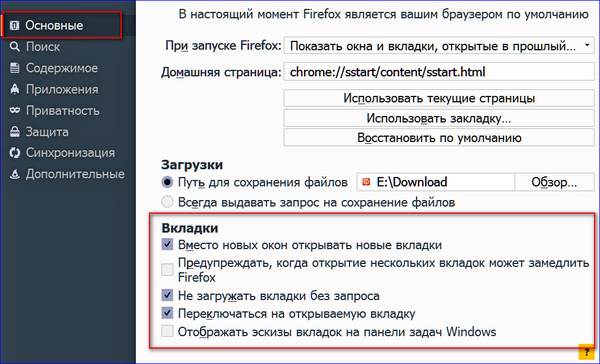Toggle 'Переключаться на открываемую вкладку' checkbox
The image size is (600, 364).
point(167,313)
